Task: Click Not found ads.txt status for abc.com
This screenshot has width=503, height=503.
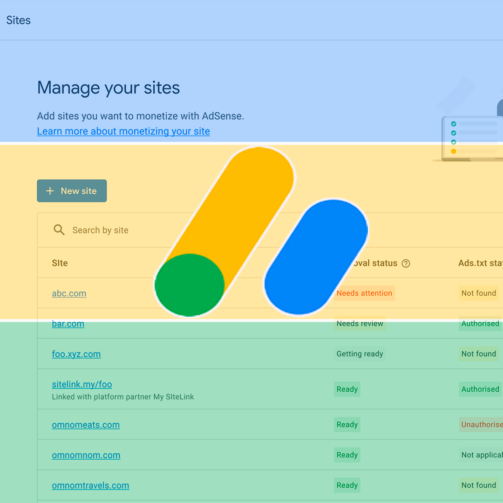Action: pos(479,293)
